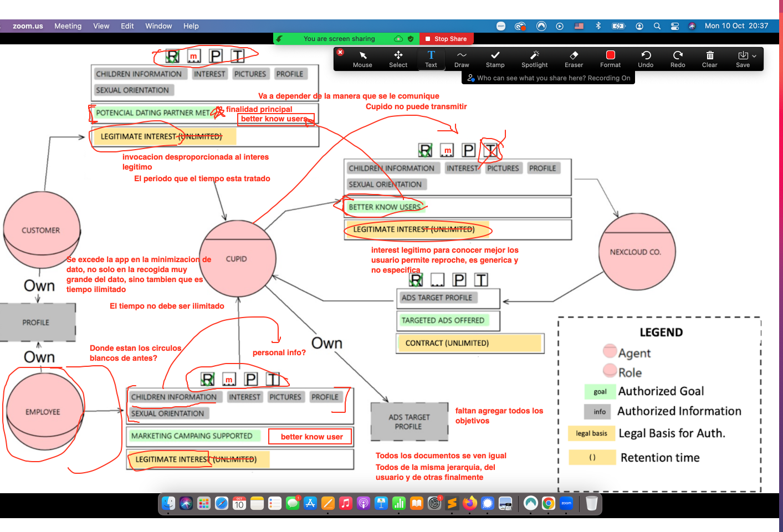Open the Format color options
The height and width of the screenshot is (532, 783).
point(610,59)
